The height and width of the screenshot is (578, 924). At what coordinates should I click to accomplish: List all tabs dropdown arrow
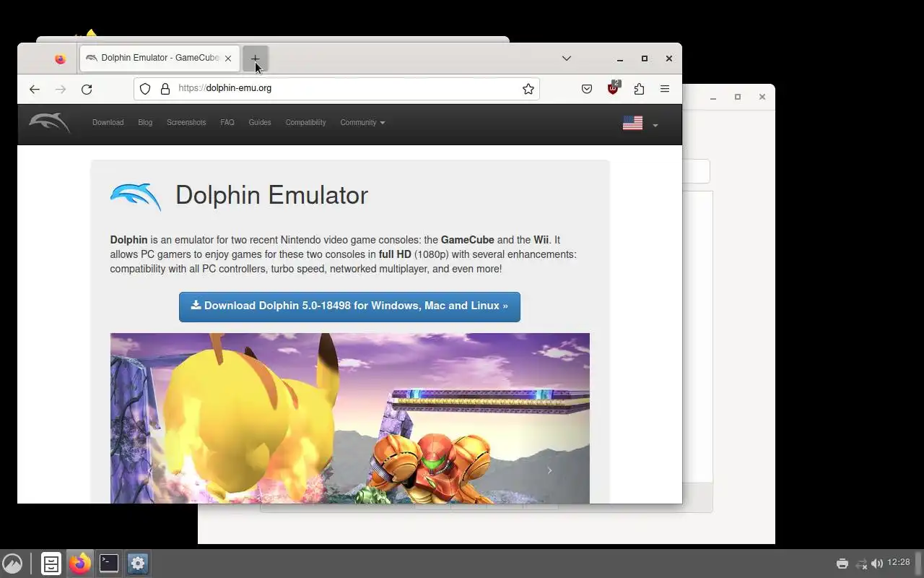click(567, 59)
